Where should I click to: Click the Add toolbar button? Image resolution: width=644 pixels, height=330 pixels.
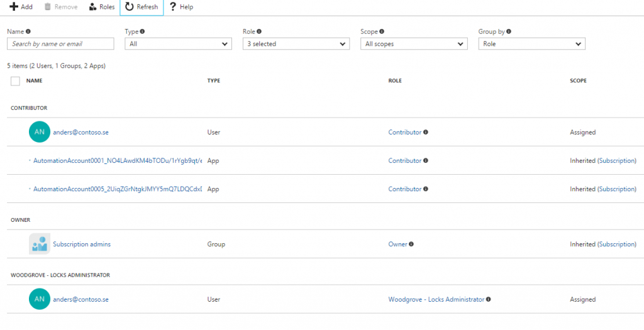pos(21,7)
